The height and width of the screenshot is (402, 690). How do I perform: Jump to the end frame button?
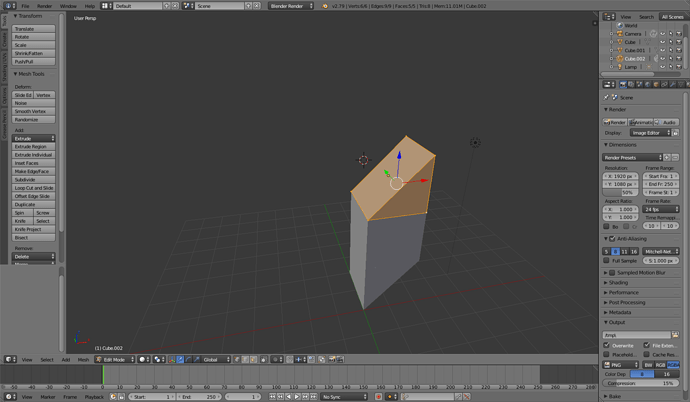(x=314, y=397)
